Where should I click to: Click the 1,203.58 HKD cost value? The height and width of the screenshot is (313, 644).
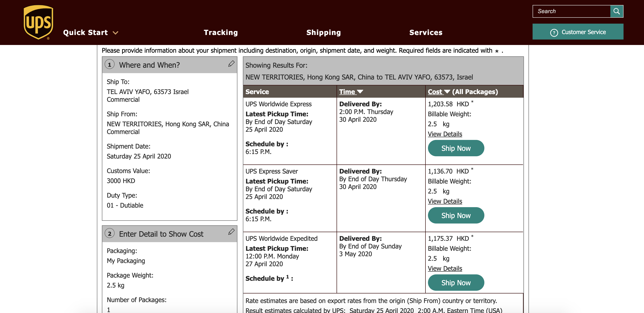[x=448, y=104]
